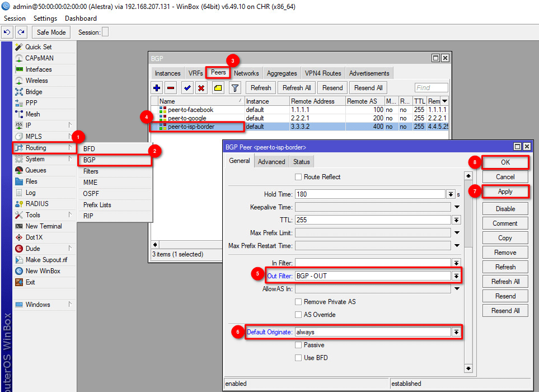The width and height of the screenshot is (539, 392).
Task: Select the peer-to-google row
Action: (299, 118)
